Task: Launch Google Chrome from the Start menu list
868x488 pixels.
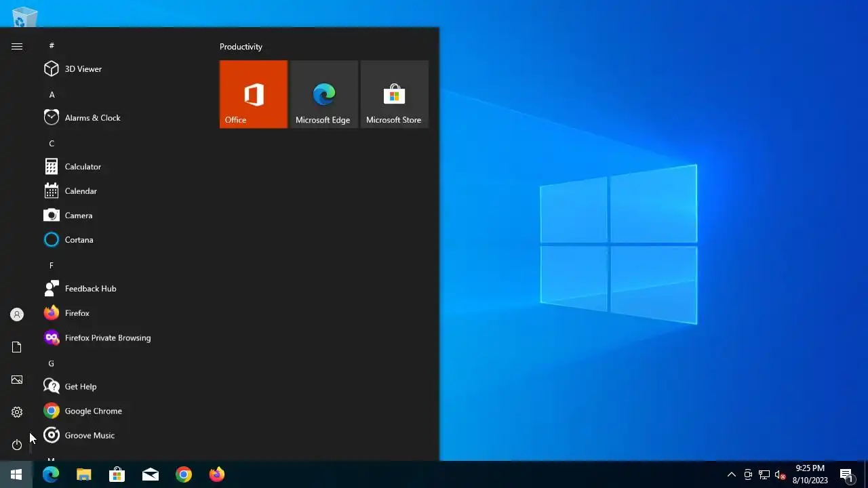Action: pyautogui.click(x=122, y=411)
